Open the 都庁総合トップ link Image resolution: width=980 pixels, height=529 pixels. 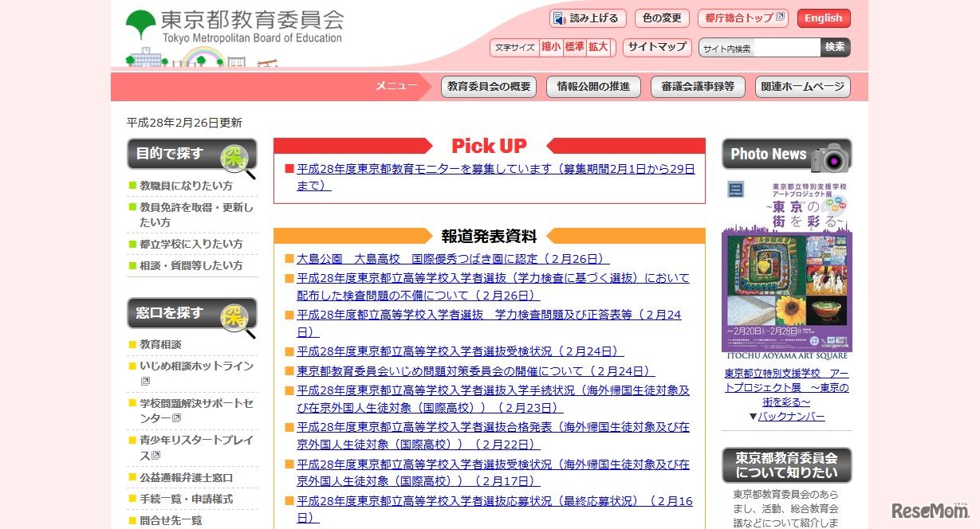(743, 18)
